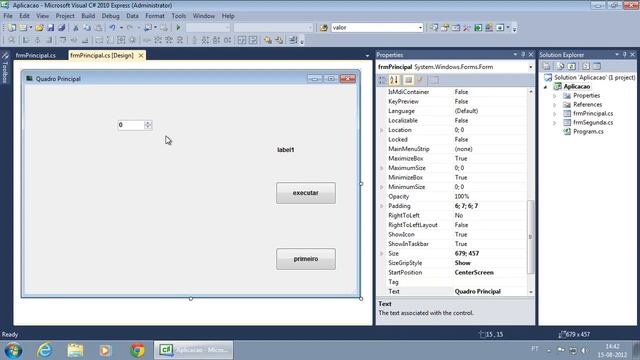Image resolution: width=640 pixels, height=360 pixels.
Task: Open the Windows Start button
Action: [x=13, y=350]
